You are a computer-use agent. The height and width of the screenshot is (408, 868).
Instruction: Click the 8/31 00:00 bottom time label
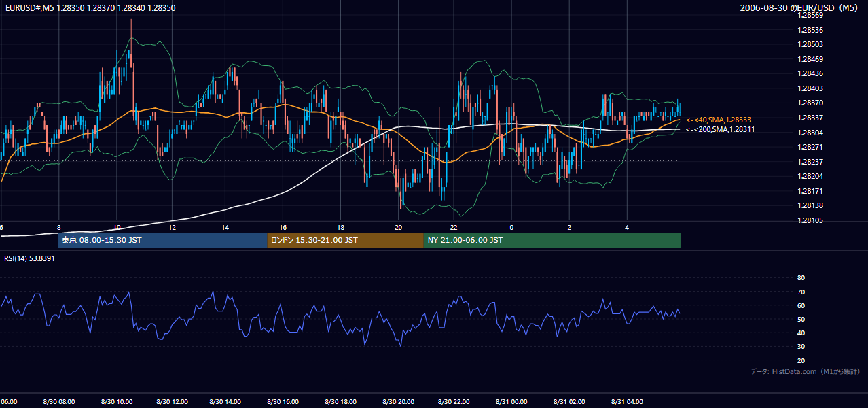click(x=511, y=402)
